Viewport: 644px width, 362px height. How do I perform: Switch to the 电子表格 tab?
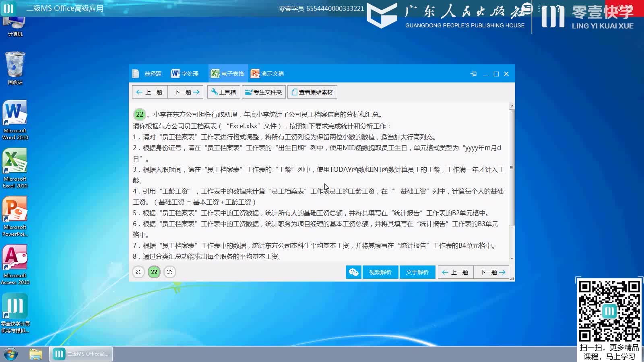click(x=227, y=74)
